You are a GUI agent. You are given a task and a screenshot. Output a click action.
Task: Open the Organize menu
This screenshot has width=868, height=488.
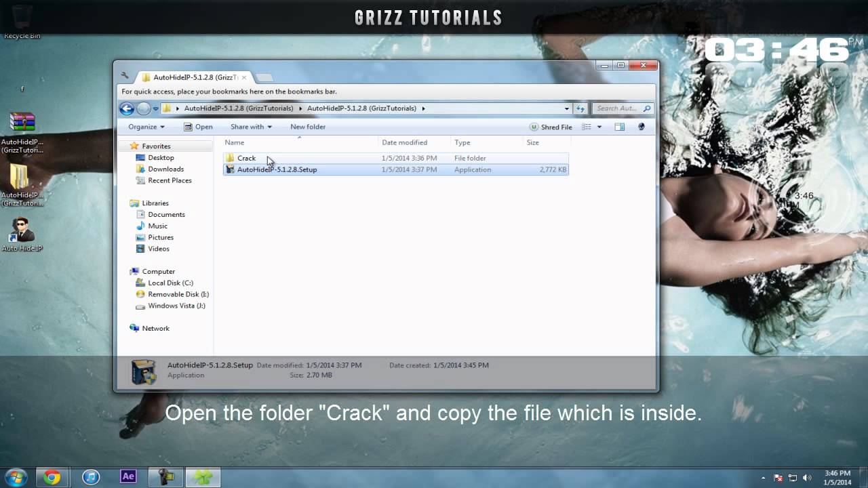click(146, 127)
